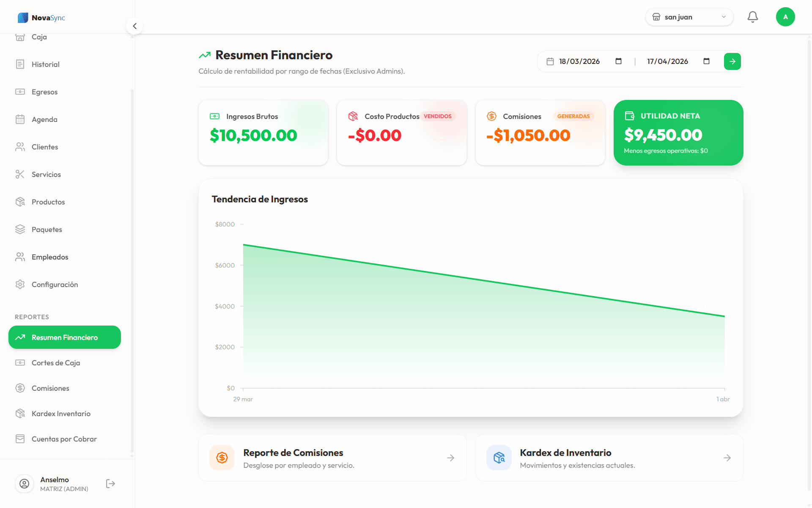Open Kardex Inventario in sidebar
The width and height of the screenshot is (812, 508).
click(65, 414)
